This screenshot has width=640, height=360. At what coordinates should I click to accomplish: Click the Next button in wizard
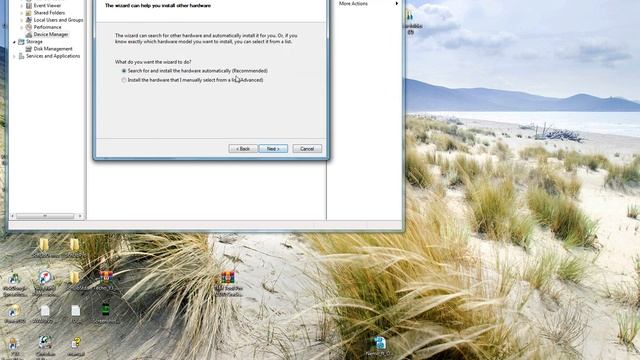pyautogui.click(x=273, y=149)
